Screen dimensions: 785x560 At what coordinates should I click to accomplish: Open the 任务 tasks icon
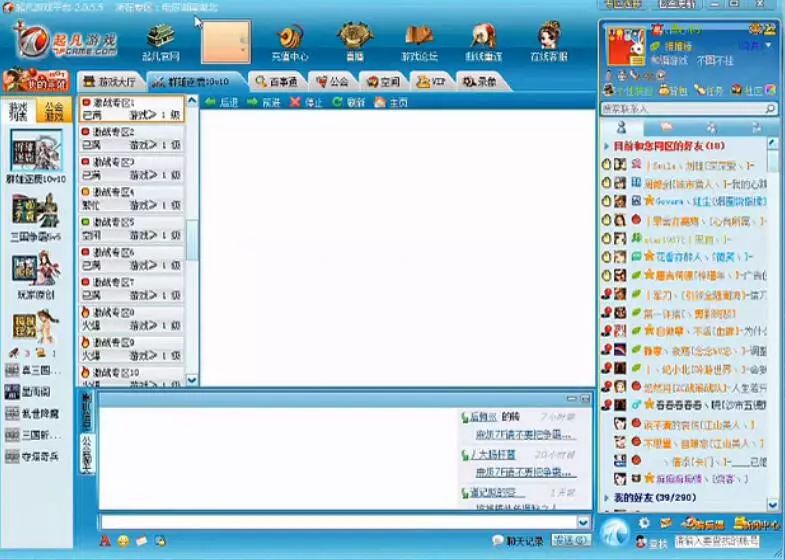tap(708, 91)
